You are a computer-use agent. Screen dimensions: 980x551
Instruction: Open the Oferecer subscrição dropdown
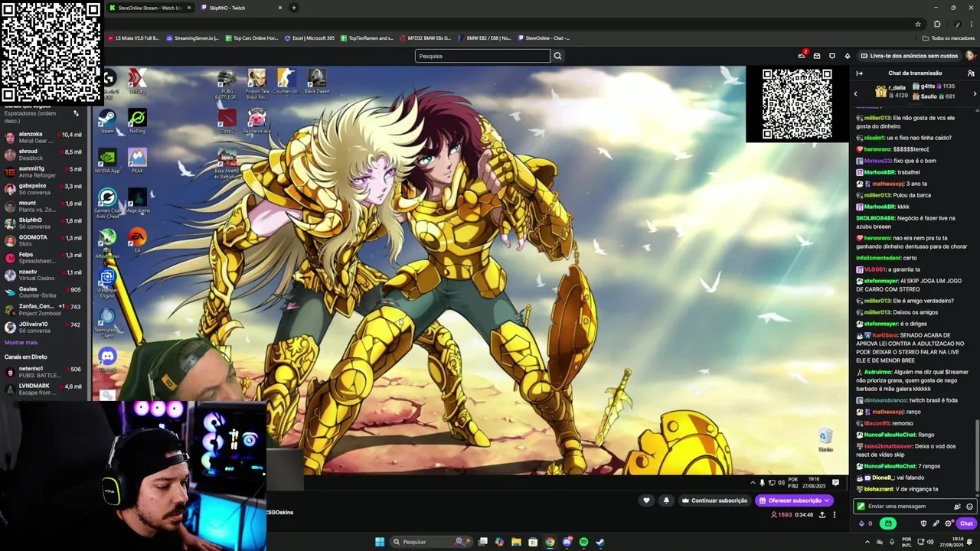point(794,500)
